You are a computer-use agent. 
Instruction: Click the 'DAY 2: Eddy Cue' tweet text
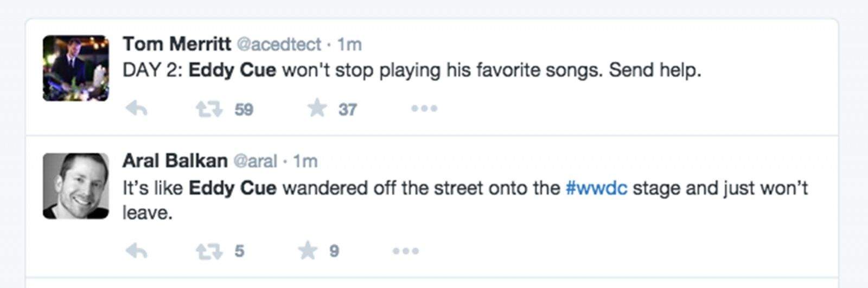[x=411, y=71]
